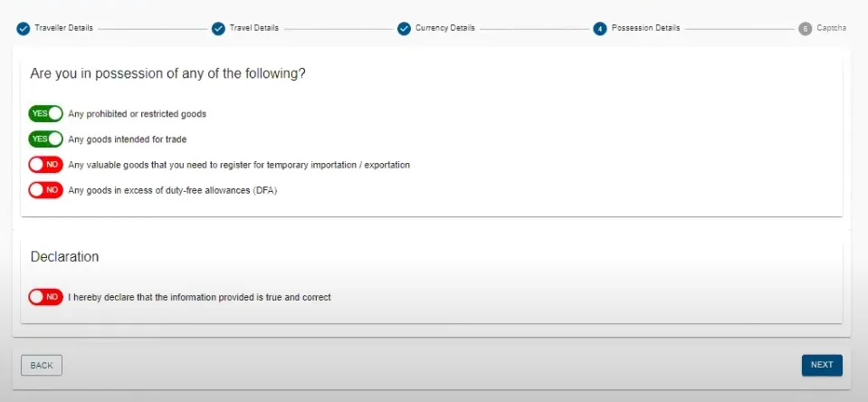Screen dimensions: 868x402
Task: Click the "Any prohibited or restricted goods" text
Action: (138, 114)
